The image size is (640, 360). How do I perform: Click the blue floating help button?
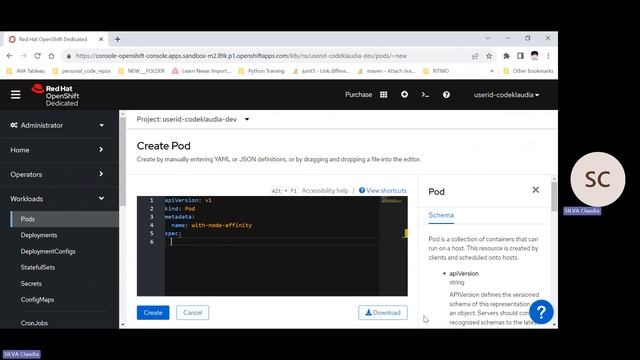[x=541, y=312]
